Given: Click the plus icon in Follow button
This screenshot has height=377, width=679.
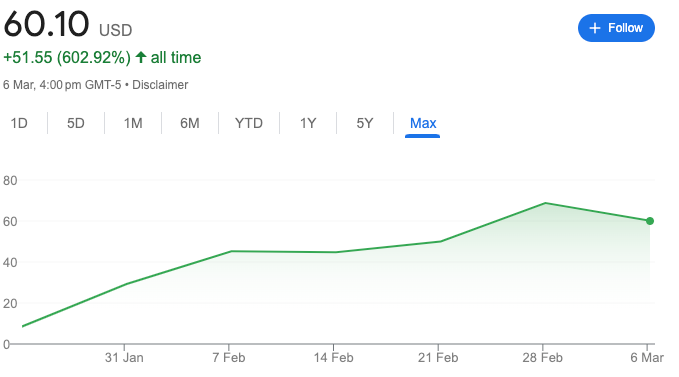Looking at the screenshot, I should tap(595, 28).
